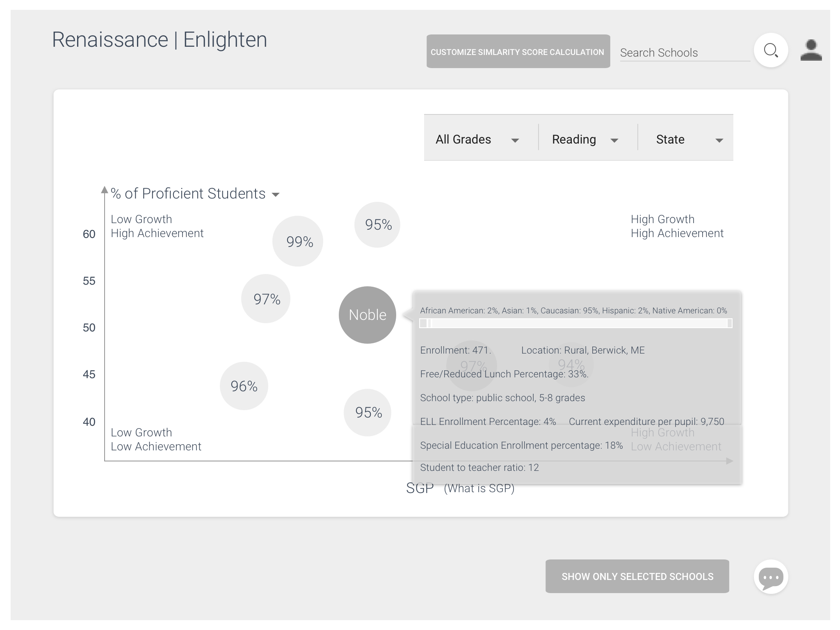Click the African American demographic line text
Image resolution: width=840 pixels, height=630 pixels.
coord(573,310)
